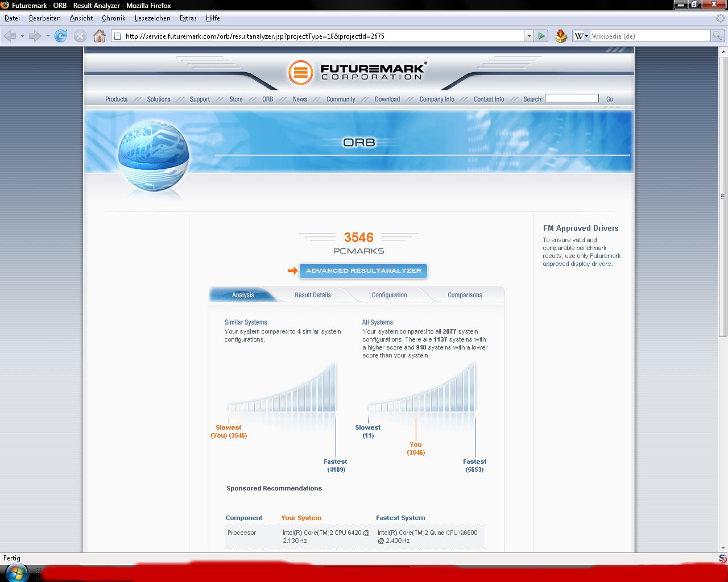Open Store in the site navigation
Screen dimensions: 728x582
(x=236, y=99)
